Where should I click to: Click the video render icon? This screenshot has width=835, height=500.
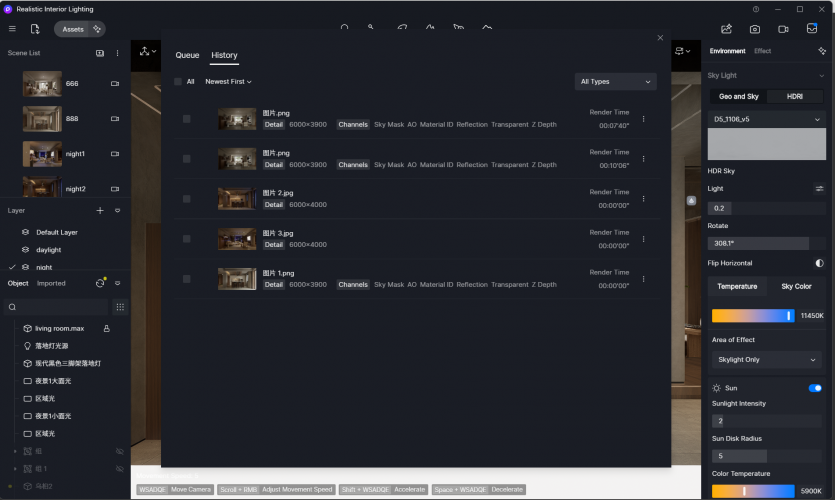(x=784, y=29)
